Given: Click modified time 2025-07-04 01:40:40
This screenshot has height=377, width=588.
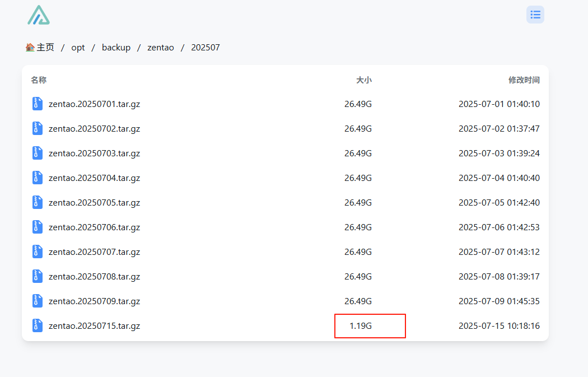Looking at the screenshot, I should pyautogui.click(x=499, y=178).
